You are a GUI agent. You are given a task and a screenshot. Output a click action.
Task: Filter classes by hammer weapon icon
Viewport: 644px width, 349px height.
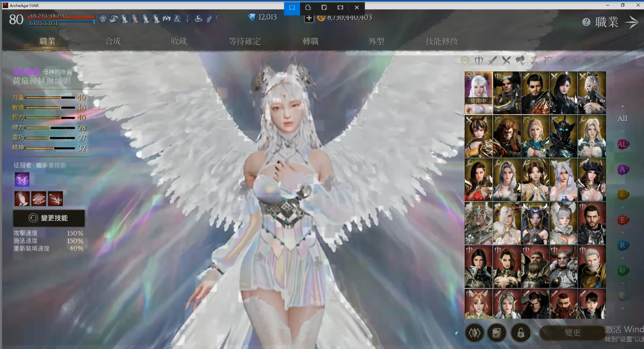tap(520, 61)
